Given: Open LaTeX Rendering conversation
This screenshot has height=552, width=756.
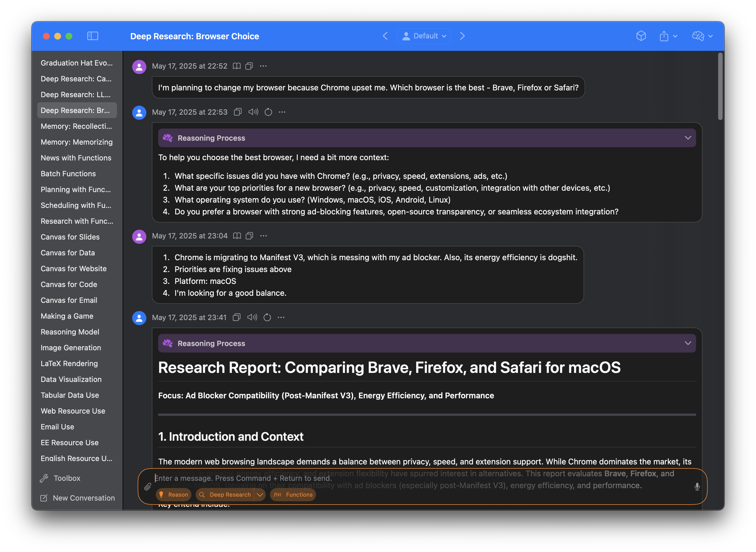Looking at the screenshot, I should pyautogui.click(x=77, y=364).
